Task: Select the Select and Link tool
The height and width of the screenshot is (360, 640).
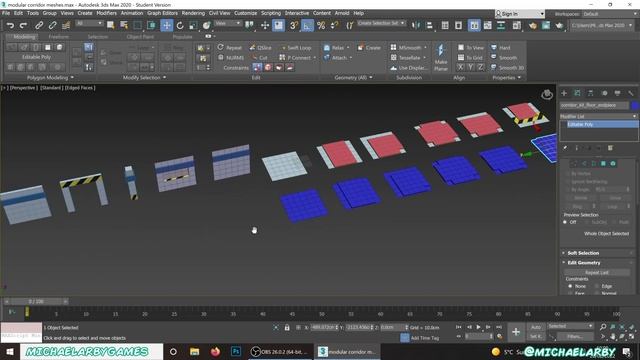Action: point(39,25)
